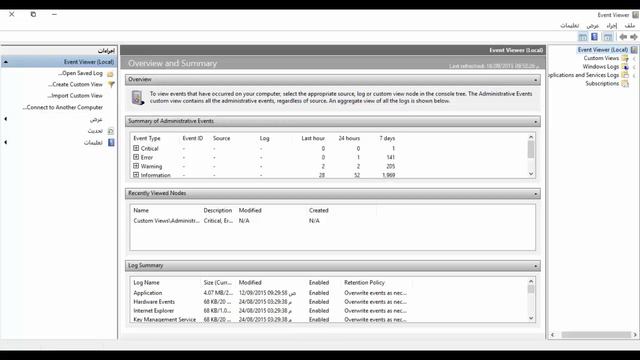Click the Applications and Services Logs folder icon

[625, 75]
